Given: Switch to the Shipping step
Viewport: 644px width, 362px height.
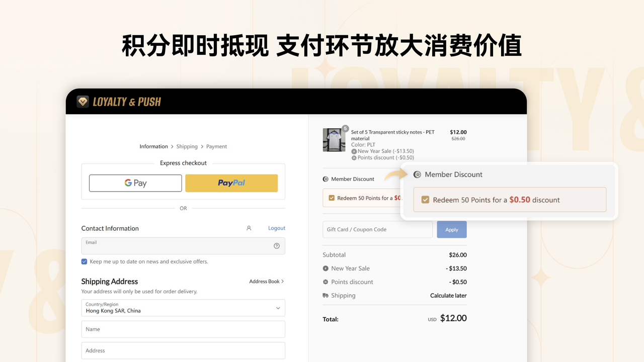Looking at the screenshot, I should pos(187,146).
